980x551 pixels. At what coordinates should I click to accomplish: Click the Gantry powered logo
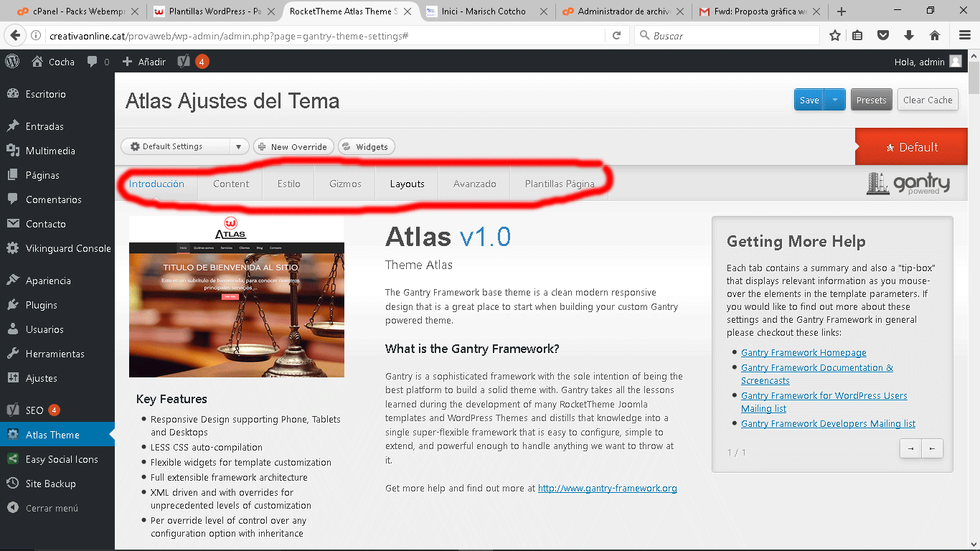[x=908, y=184]
